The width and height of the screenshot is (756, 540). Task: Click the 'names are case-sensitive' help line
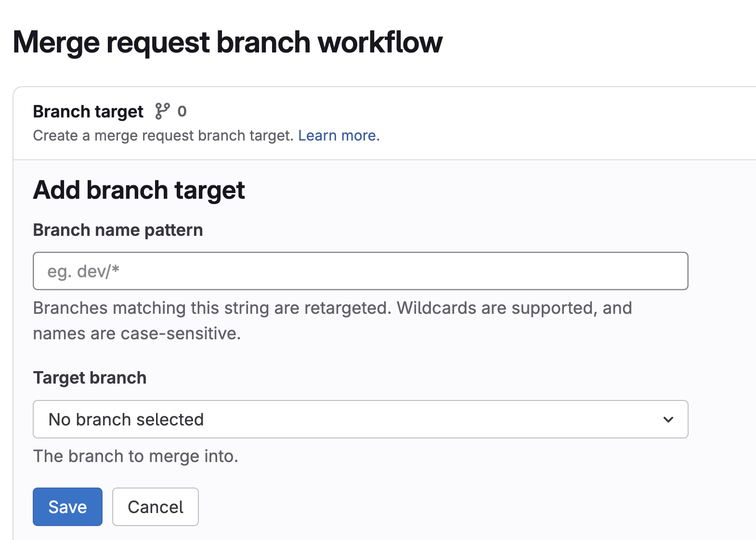137,334
